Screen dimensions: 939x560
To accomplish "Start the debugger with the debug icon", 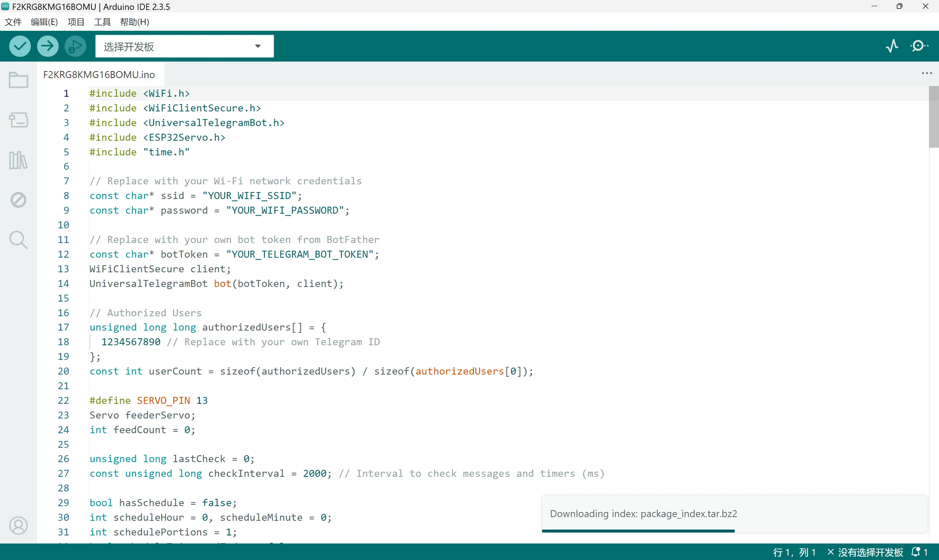I will [x=75, y=46].
